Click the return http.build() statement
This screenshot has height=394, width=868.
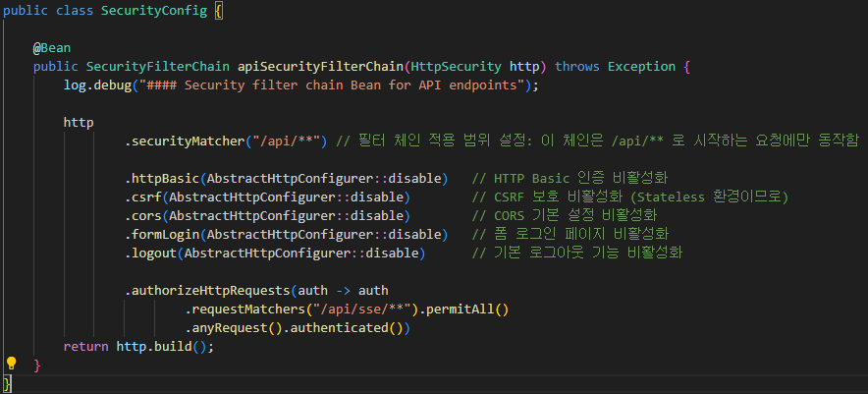tap(138, 346)
